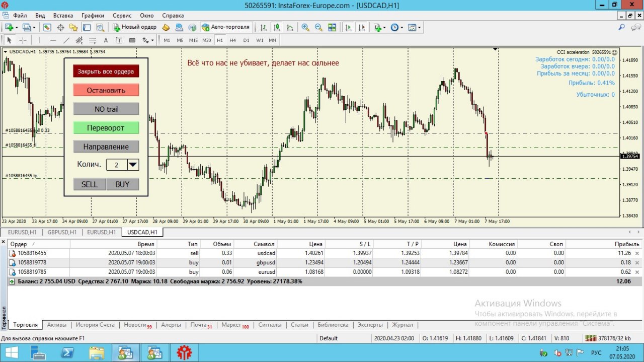
Task: Open the chat bubbles icon
Action: coord(635,27)
